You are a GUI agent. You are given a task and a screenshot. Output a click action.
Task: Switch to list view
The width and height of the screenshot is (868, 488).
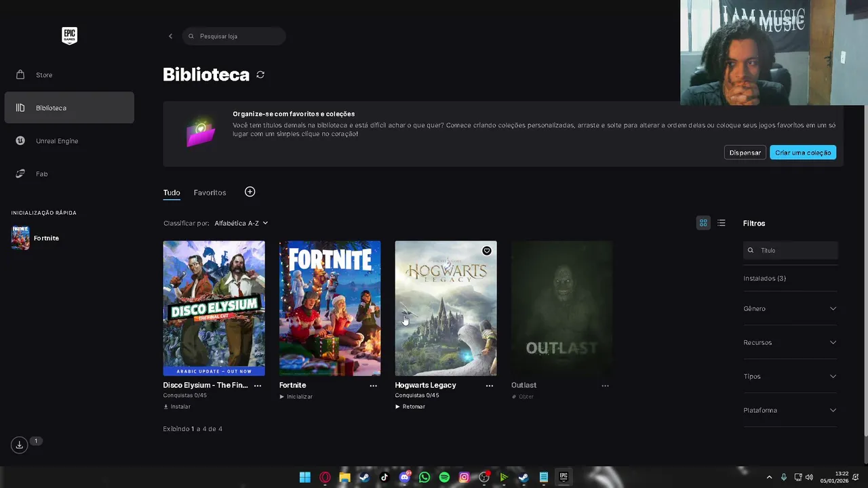pos(722,223)
